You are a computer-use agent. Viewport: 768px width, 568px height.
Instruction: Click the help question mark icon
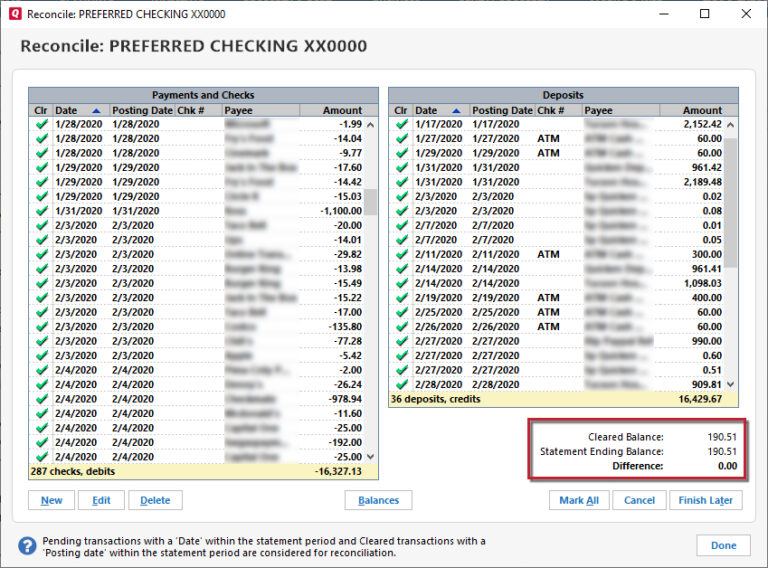click(27, 545)
